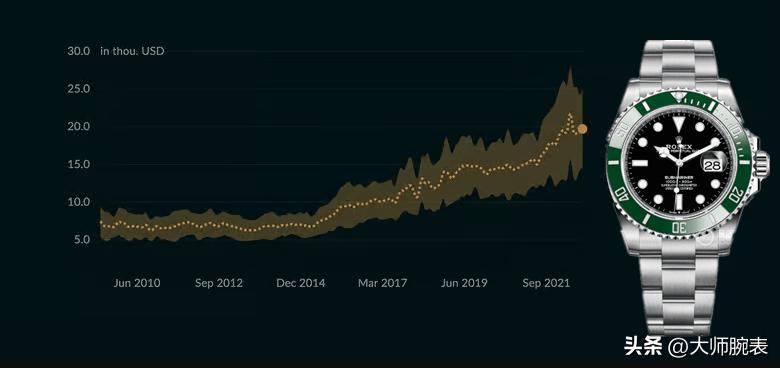
Task: Select the Sep 2012 x-axis label
Action: tap(219, 283)
